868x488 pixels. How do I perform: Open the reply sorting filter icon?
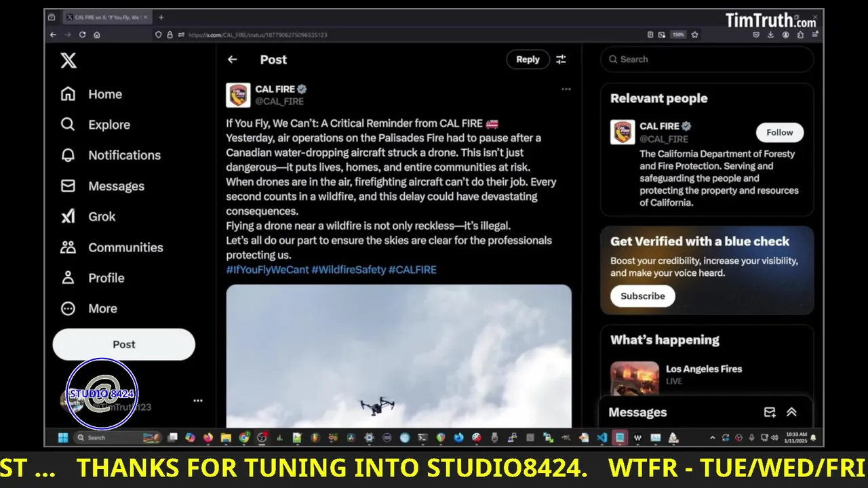pos(561,60)
